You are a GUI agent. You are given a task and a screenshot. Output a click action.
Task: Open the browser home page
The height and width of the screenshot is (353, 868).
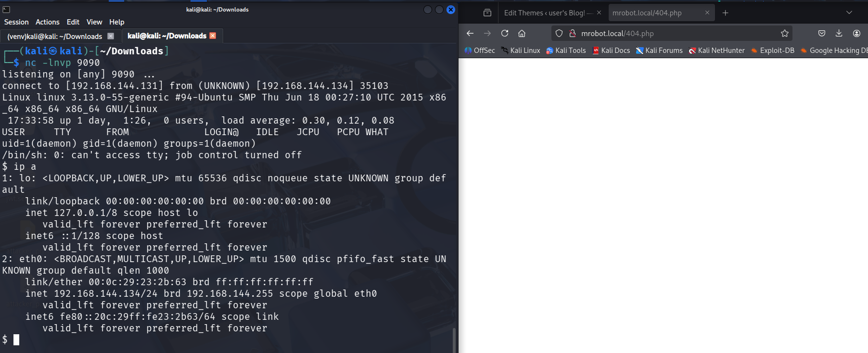click(x=522, y=33)
